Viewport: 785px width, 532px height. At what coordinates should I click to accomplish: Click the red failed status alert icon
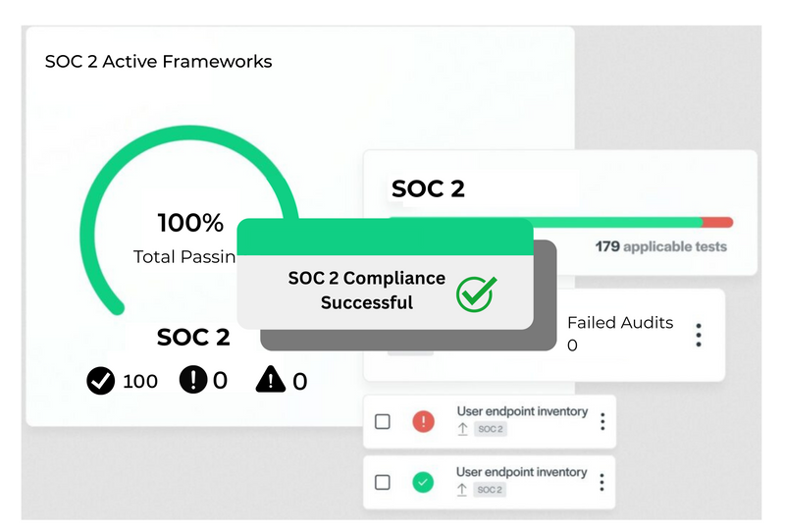pyautogui.click(x=423, y=421)
